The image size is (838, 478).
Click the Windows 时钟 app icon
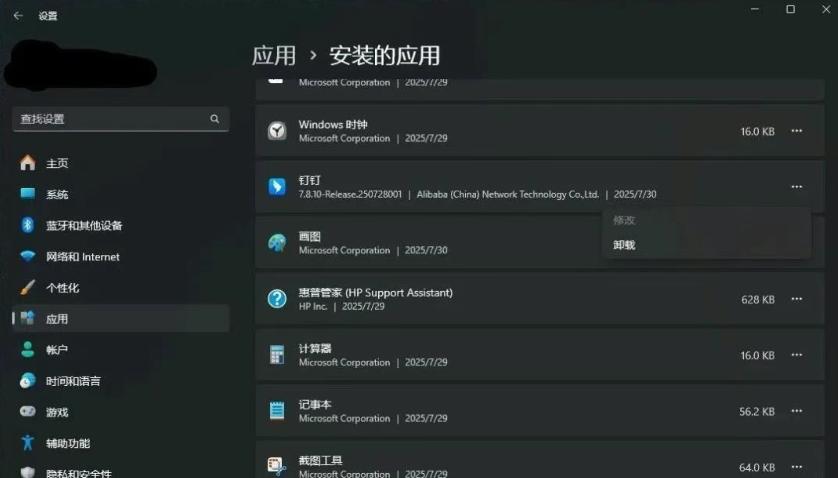point(277,130)
